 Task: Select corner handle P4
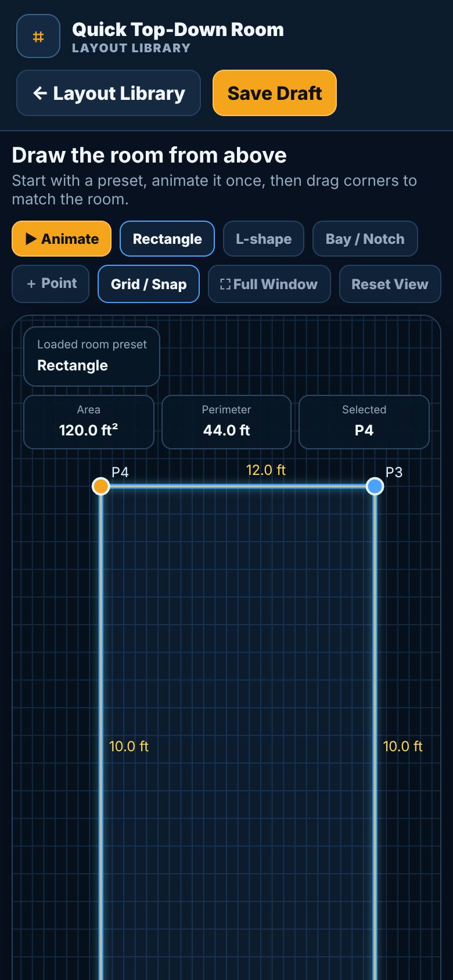(x=101, y=486)
